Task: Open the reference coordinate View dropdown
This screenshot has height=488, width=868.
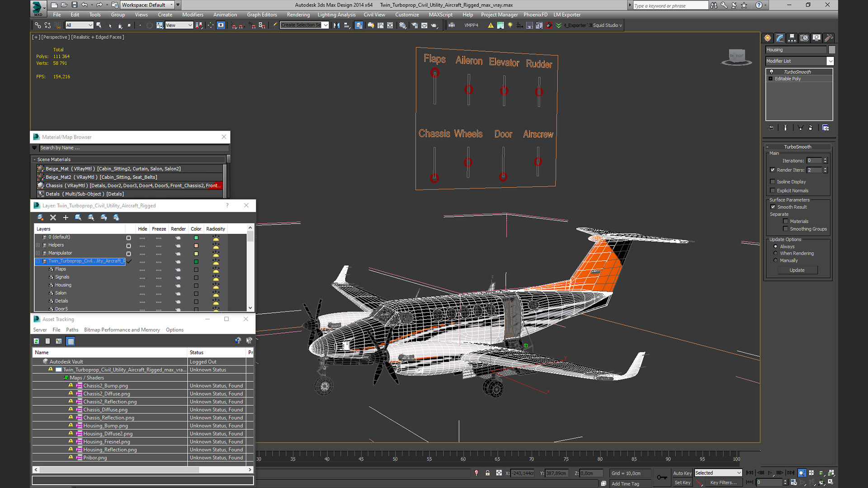Action: (x=179, y=25)
